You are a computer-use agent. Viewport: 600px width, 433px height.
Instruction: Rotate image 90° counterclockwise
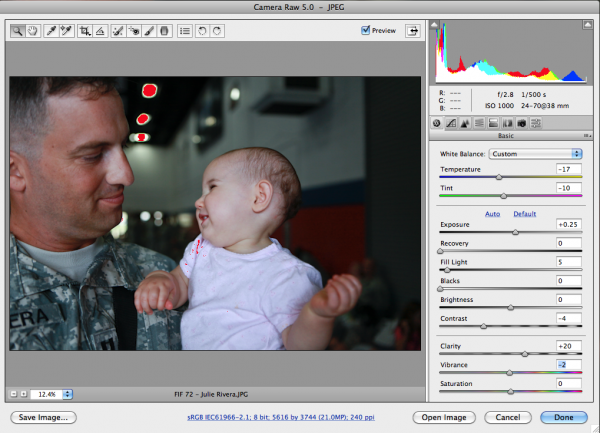tap(201, 31)
